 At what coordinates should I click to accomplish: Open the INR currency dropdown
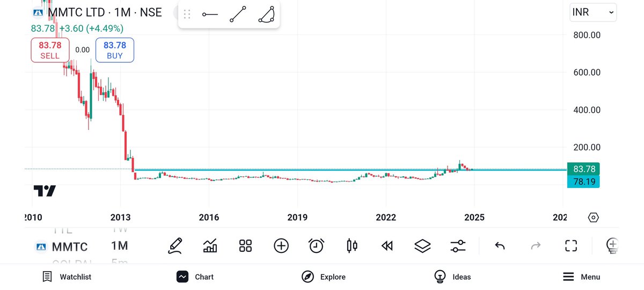coord(594,12)
